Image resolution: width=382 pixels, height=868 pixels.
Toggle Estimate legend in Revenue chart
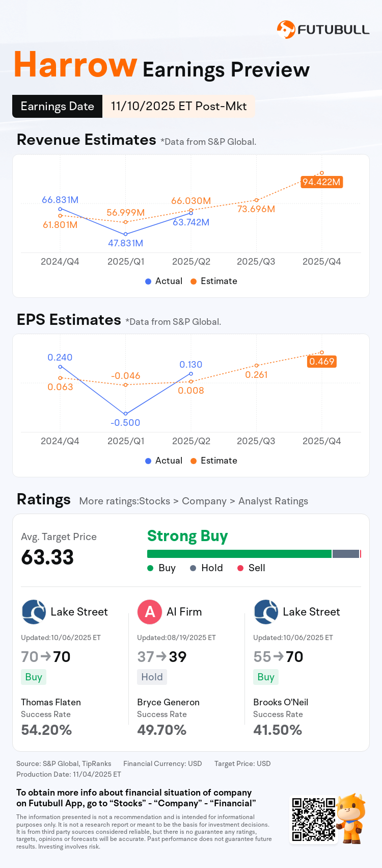click(214, 281)
